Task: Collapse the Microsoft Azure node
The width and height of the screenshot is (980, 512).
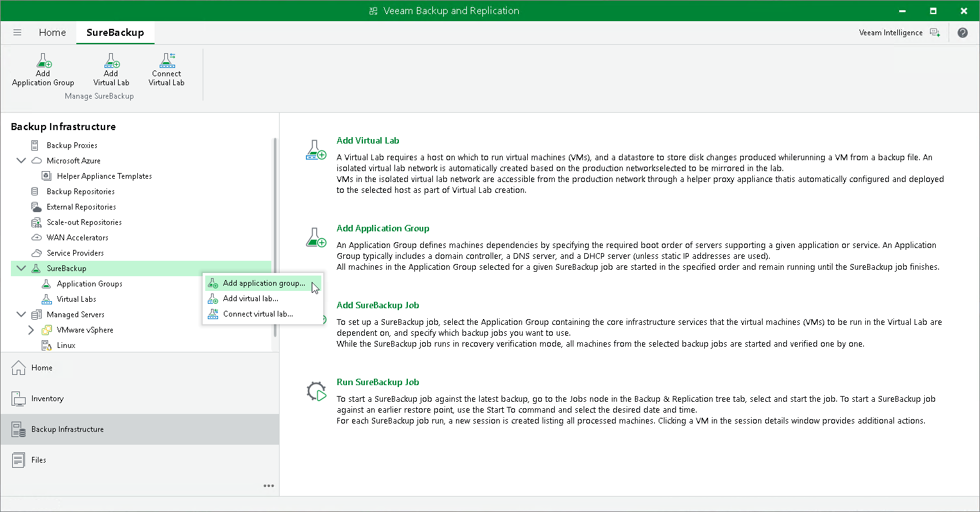Action: tap(21, 161)
